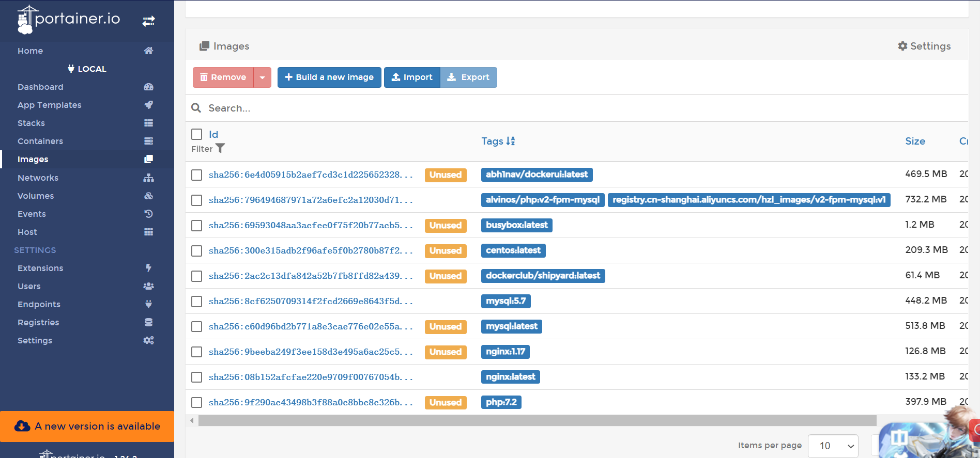The height and width of the screenshot is (458, 980).
Task: Check the alvinos/php:v2-fpm-mysql image row
Action: point(196,200)
